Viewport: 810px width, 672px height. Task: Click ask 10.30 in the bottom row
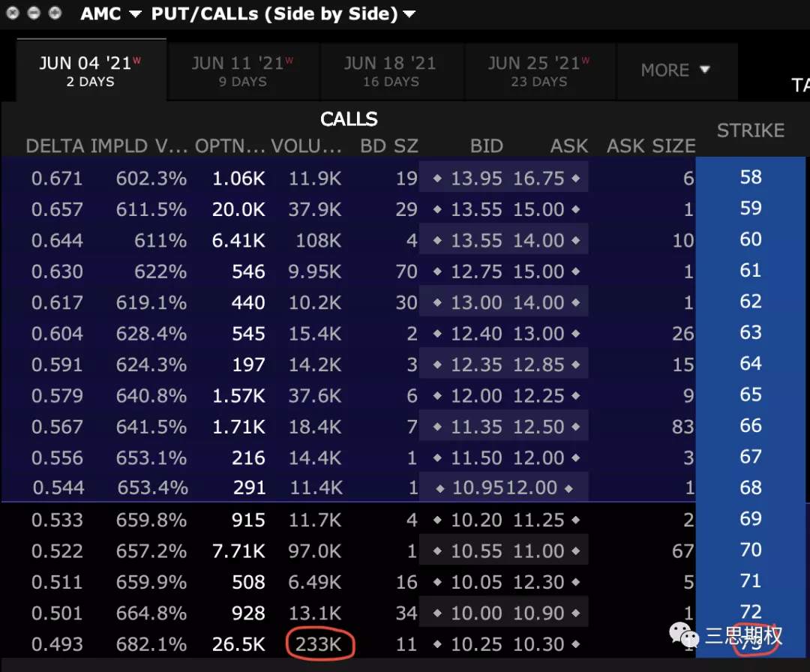click(538, 644)
